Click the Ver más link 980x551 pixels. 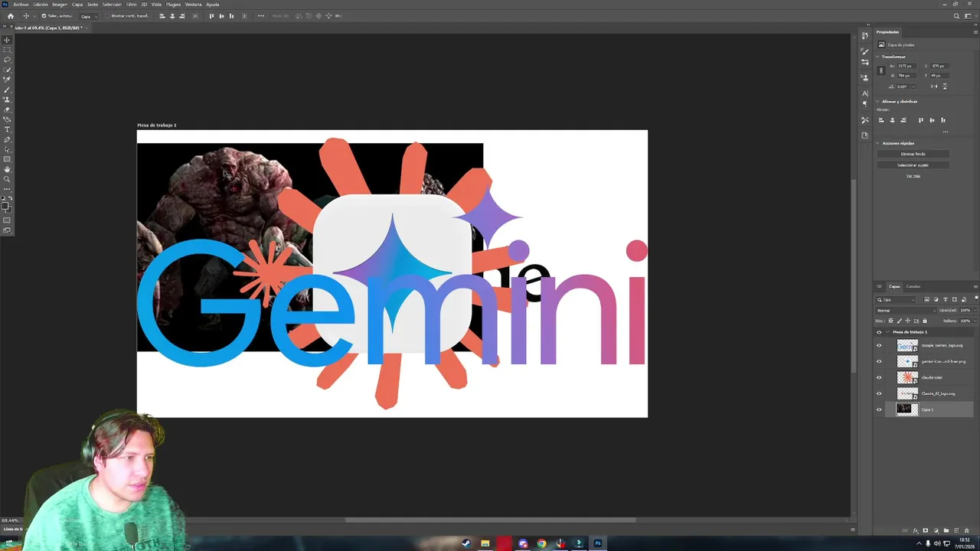(x=913, y=176)
